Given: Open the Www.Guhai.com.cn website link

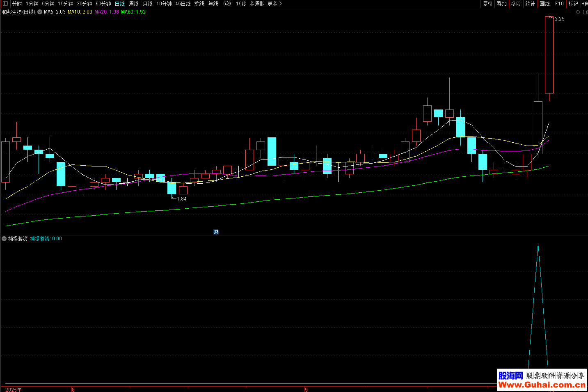Looking at the screenshot, I should pos(542,385).
